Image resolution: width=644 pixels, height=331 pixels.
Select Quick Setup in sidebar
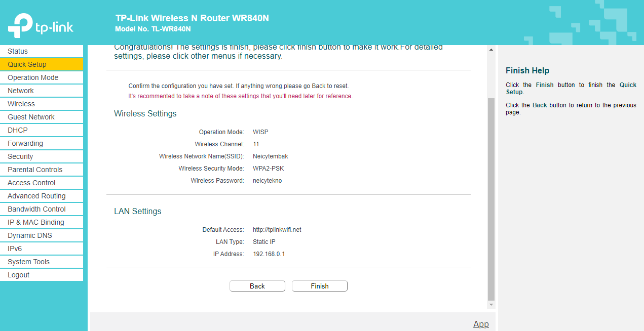pos(42,64)
